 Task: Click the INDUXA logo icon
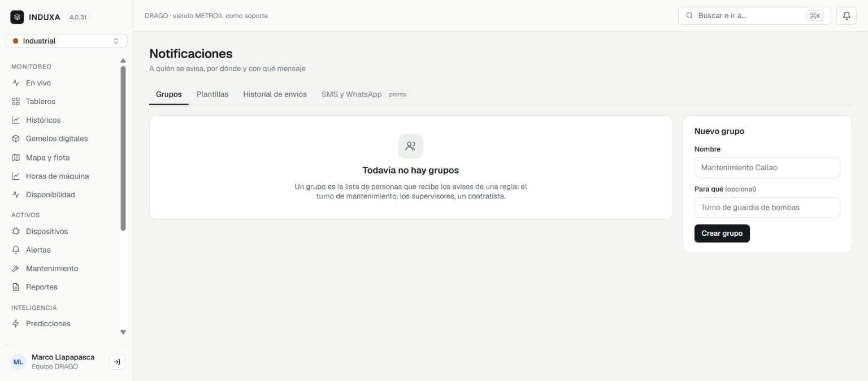click(x=17, y=17)
